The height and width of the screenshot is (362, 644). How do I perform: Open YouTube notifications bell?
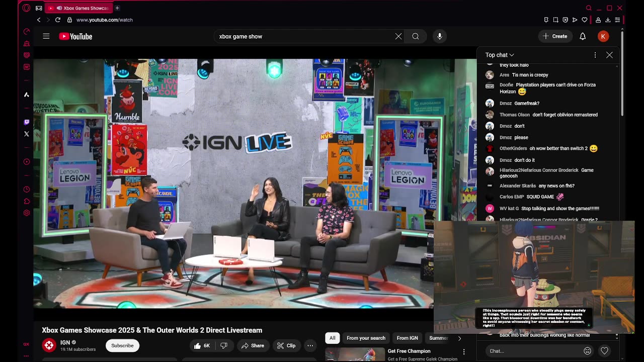583,36
